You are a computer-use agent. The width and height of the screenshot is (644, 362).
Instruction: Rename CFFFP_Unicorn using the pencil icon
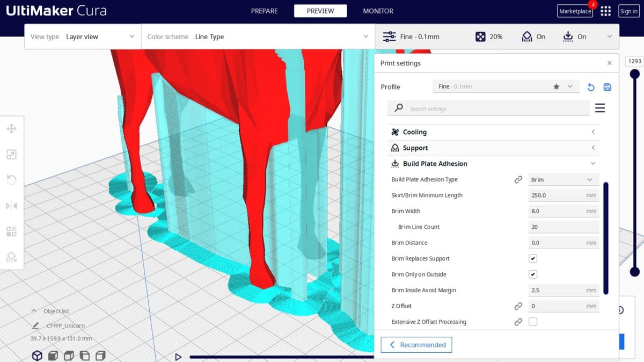(35, 325)
